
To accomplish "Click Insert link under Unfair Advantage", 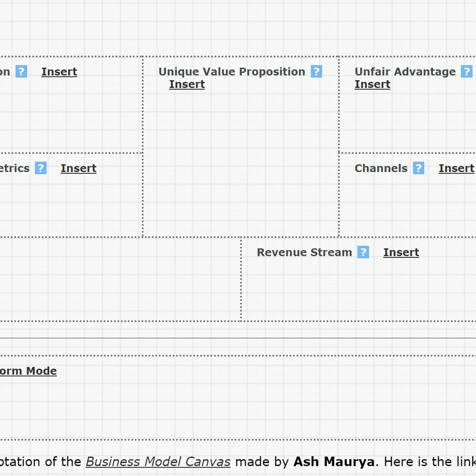I will coord(372,84).
